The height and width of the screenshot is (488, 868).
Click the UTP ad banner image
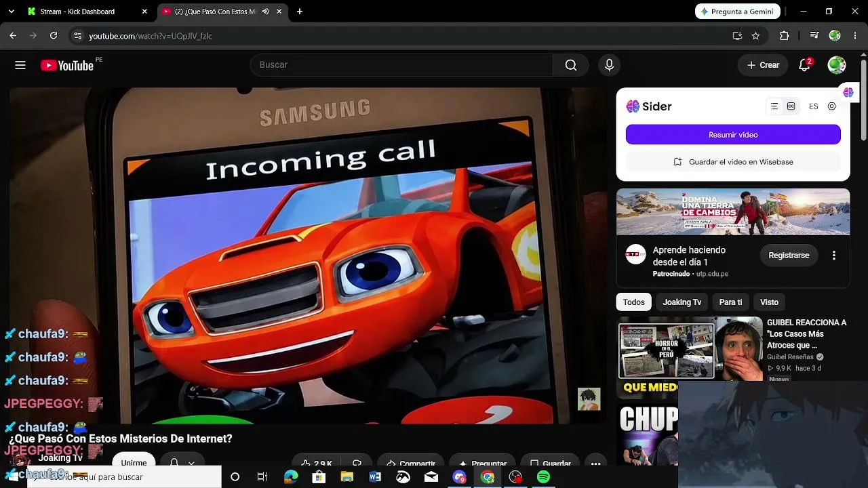[733, 212]
